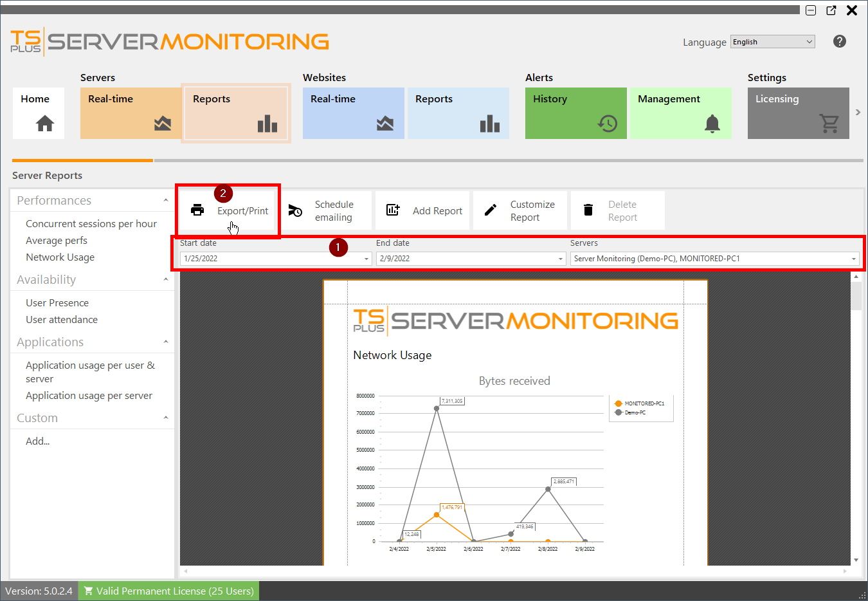Click the Licensing shopping cart icon
The image size is (868, 601).
pyautogui.click(x=831, y=124)
